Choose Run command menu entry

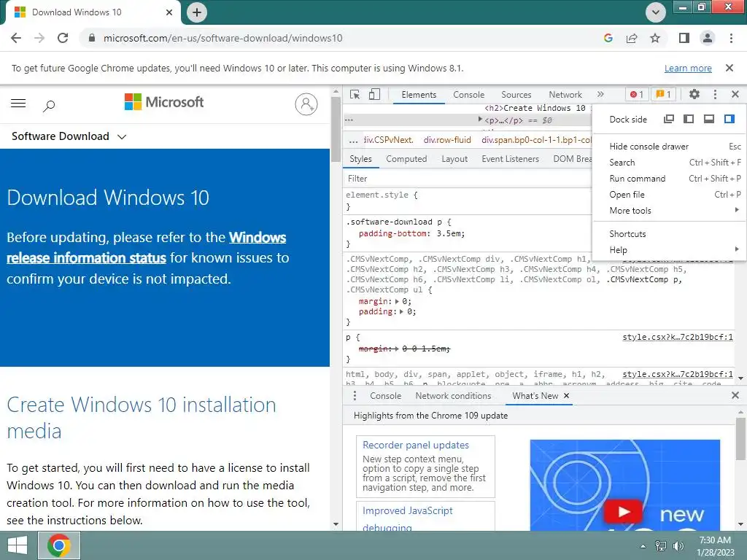(x=670, y=179)
